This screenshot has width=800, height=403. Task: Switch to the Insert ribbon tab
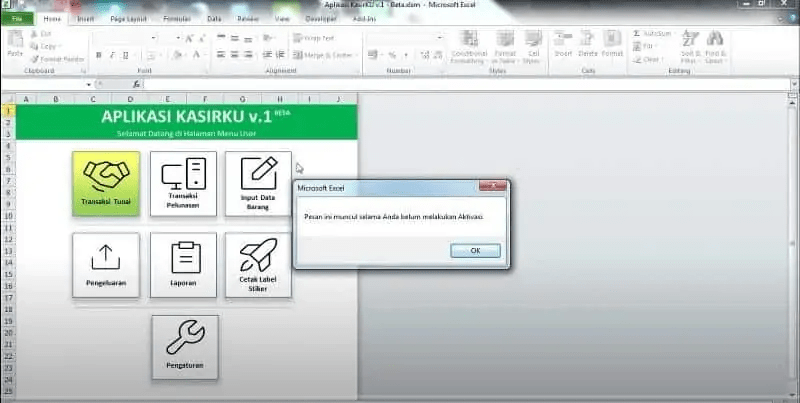tap(85, 19)
